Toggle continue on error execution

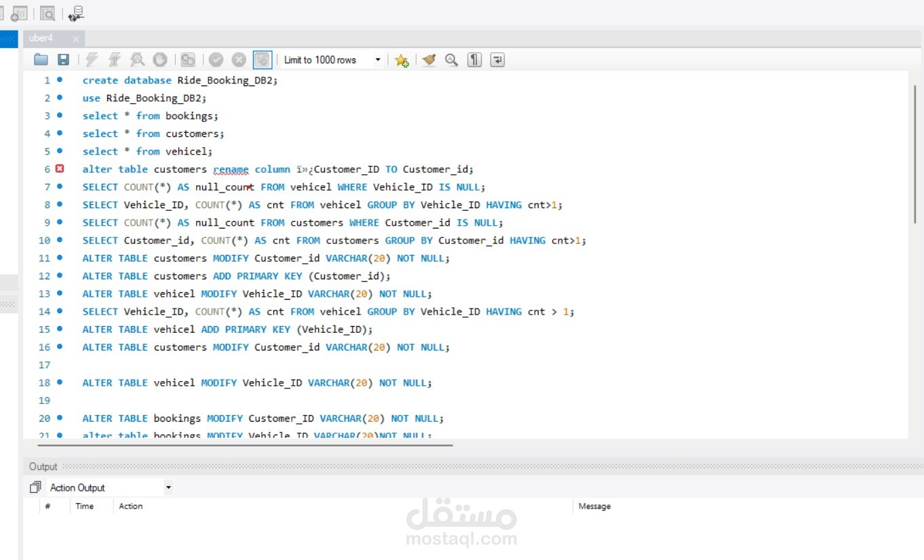click(x=188, y=60)
